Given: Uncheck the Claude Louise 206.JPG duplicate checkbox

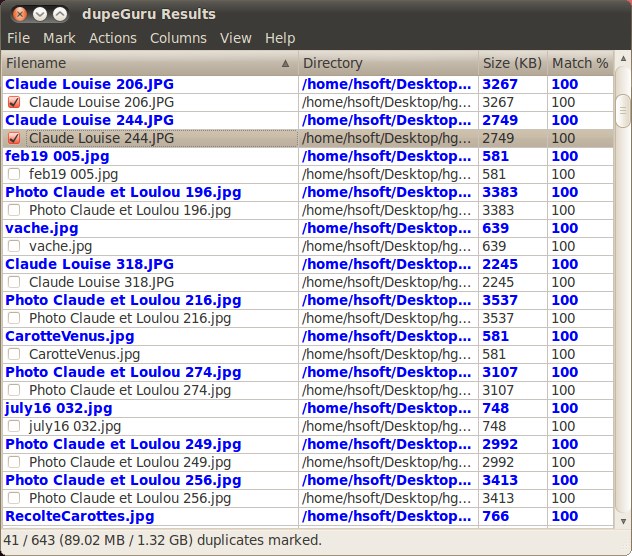Looking at the screenshot, I should tap(14, 102).
